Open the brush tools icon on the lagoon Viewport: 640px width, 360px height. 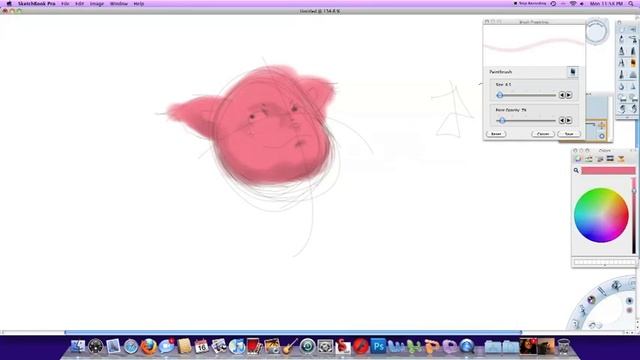[x=616, y=285]
